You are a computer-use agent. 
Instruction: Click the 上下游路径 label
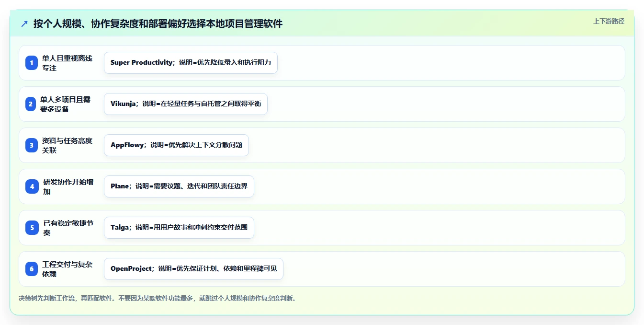coord(609,21)
